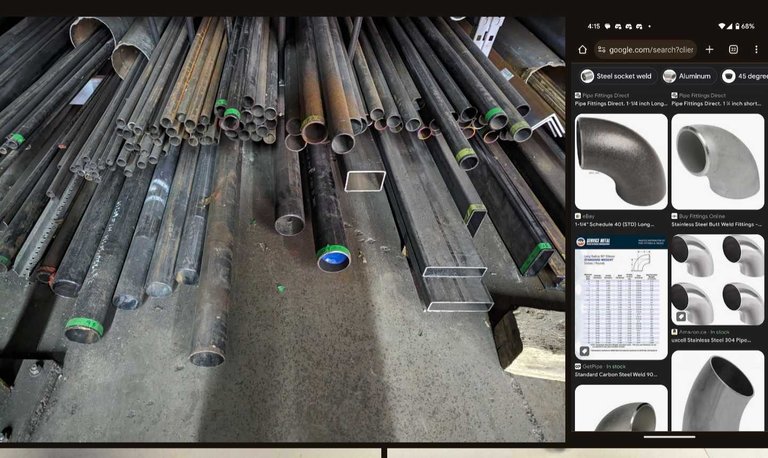Open Buy Fittings Online butt weld link

(x=716, y=224)
